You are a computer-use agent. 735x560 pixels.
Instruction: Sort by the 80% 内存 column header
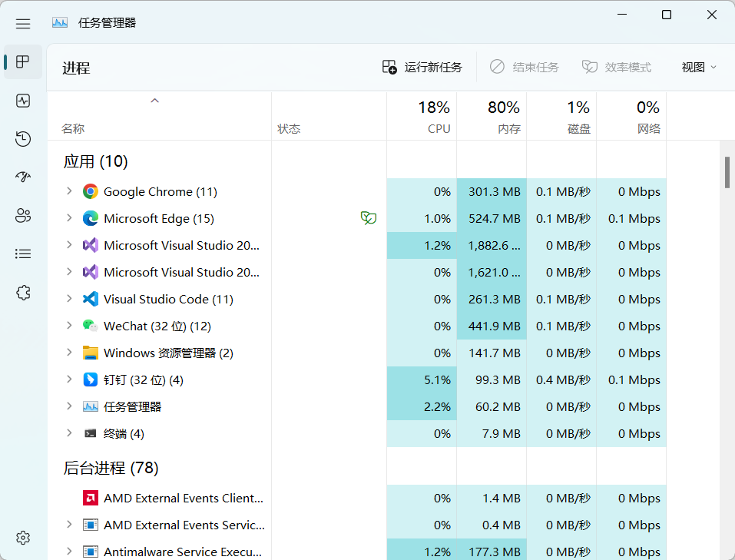tap(492, 116)
